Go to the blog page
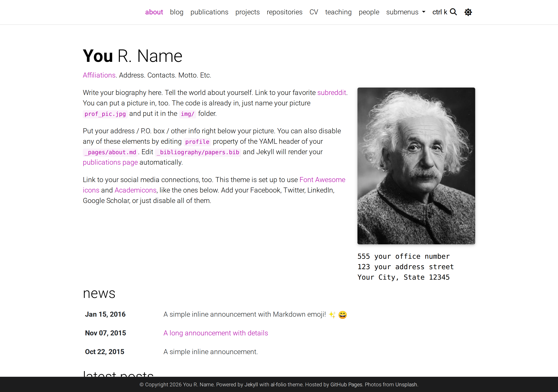The height and width of the screenshot is (392, 558). click(177, 12)
